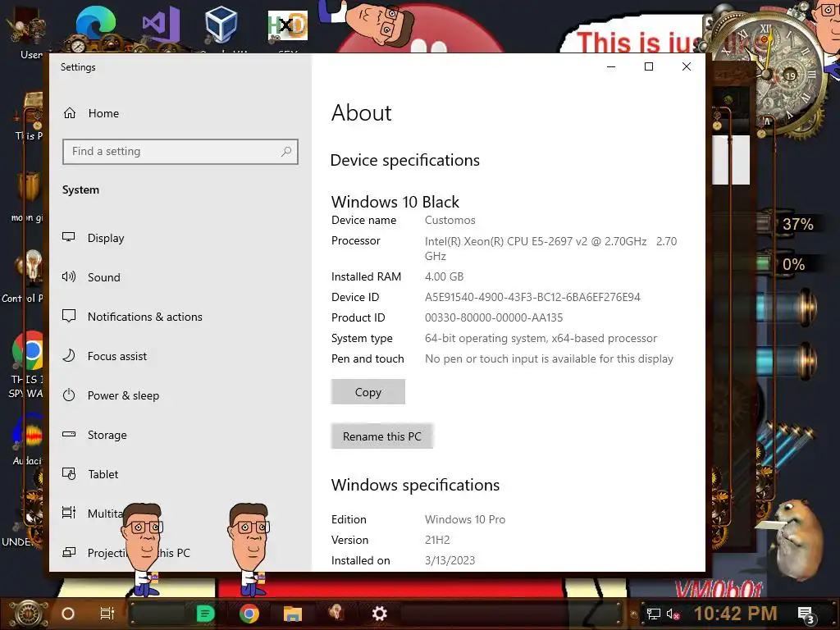Click the Multitasking sidebar icon

pyautogui.click(x=69, y=513)
